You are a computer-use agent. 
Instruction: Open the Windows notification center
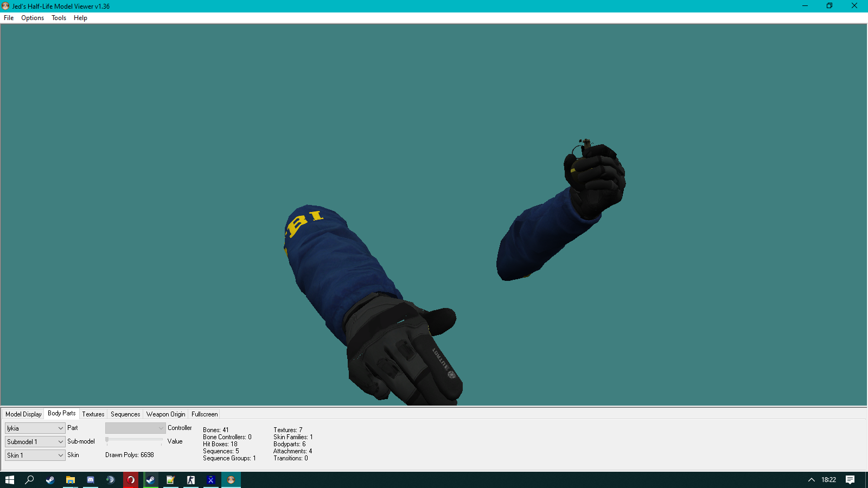pyautogui.click(x=850, y=480)
